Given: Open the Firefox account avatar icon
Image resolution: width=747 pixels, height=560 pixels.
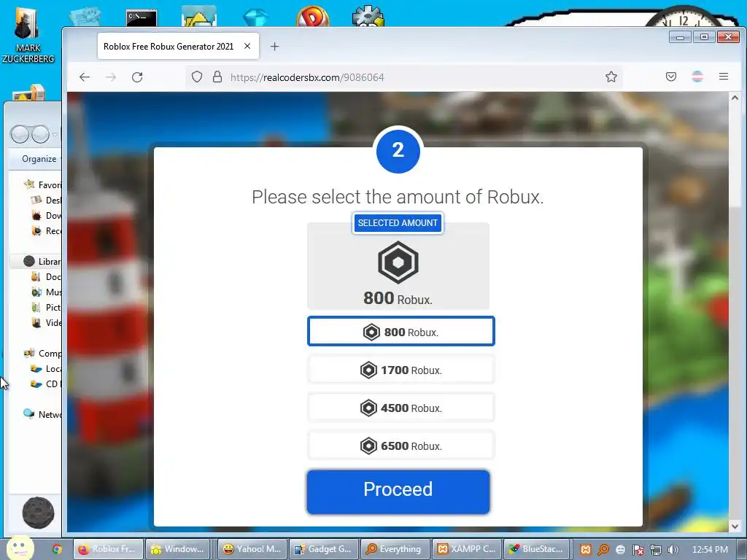Looking at the screenshot, I should 697,77.
